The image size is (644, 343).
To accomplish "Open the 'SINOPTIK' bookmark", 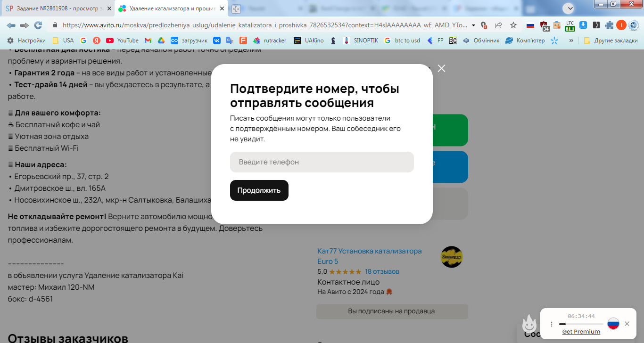I will click(361, 41).
